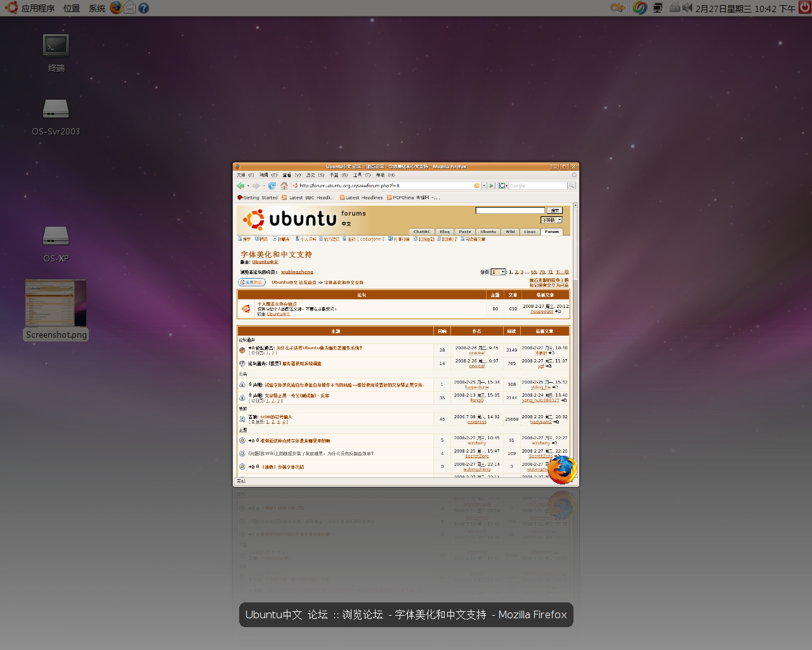This screenshot has height=650, width=812.
Task: Click the nospeeder last poster link
Action: pos(542,311)
